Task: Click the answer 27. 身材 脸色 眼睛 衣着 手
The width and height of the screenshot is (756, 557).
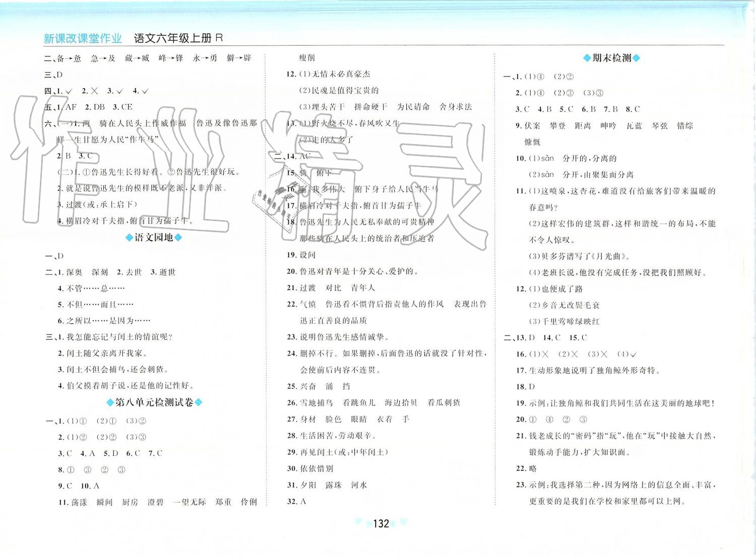Action: point(348,419)
